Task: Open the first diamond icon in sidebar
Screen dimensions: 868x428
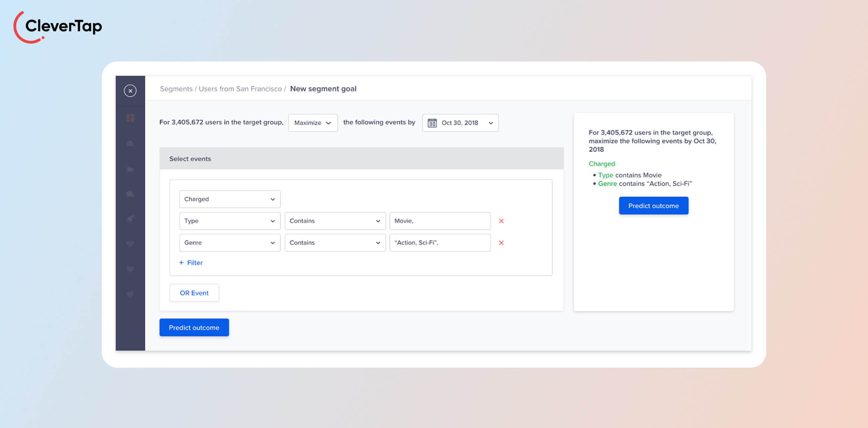Action: click(x=130, y=244)
